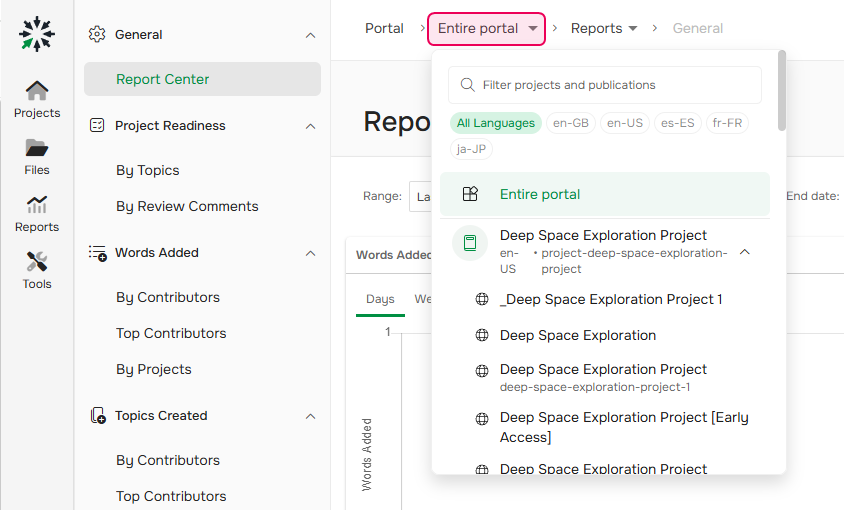Viewport: 844px width, 510px height.
Task: Switch to the Days tab
Action: coord(380,299)
